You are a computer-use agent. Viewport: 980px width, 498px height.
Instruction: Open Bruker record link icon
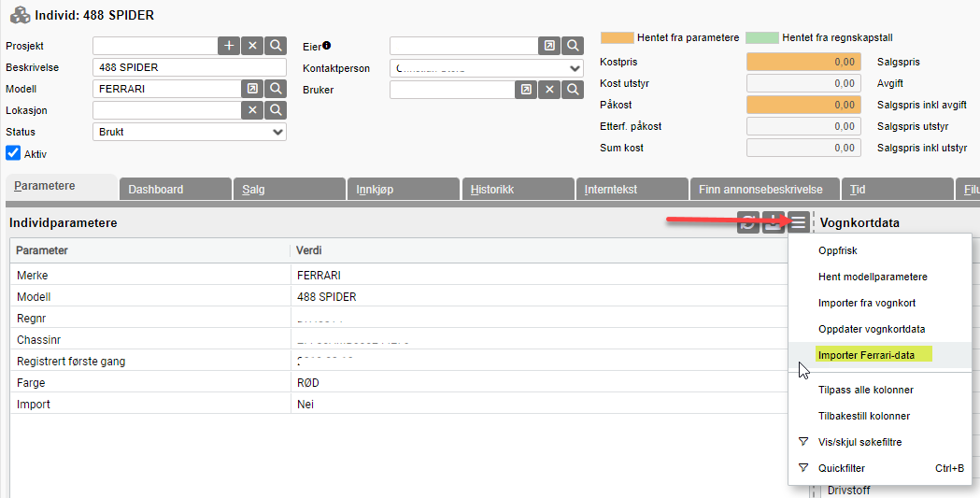click(x=526, y=90)
